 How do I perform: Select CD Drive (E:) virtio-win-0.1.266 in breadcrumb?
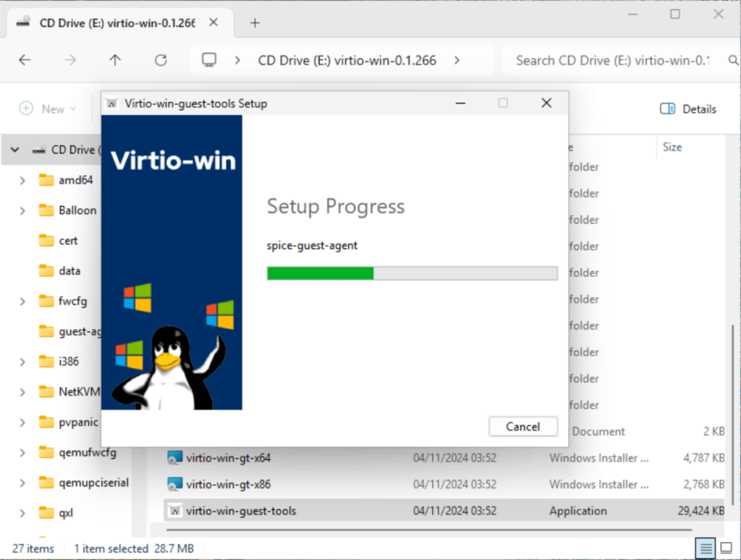[347, 60]
